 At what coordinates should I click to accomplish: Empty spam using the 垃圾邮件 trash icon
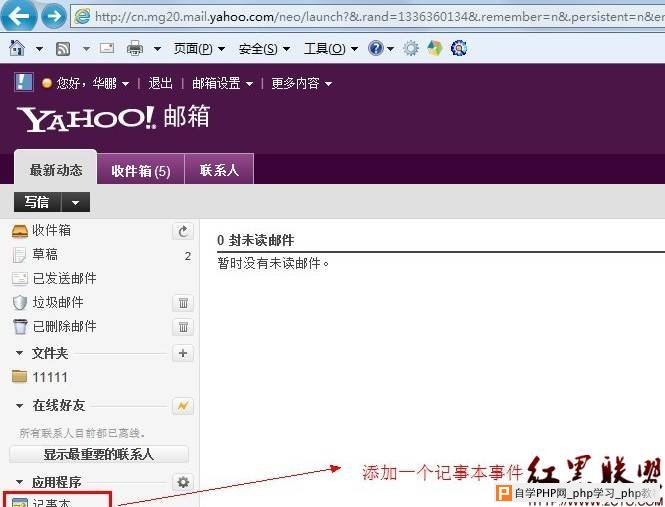coord(183,303)
